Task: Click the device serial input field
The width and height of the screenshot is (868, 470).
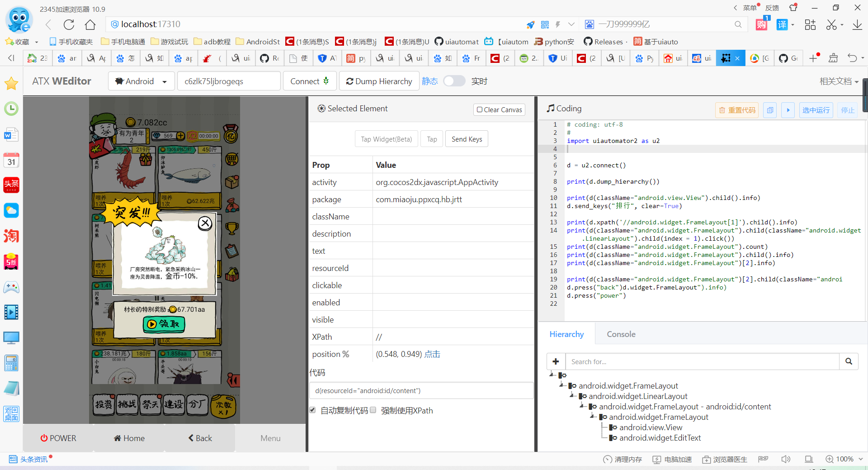Action: [229, 81]
